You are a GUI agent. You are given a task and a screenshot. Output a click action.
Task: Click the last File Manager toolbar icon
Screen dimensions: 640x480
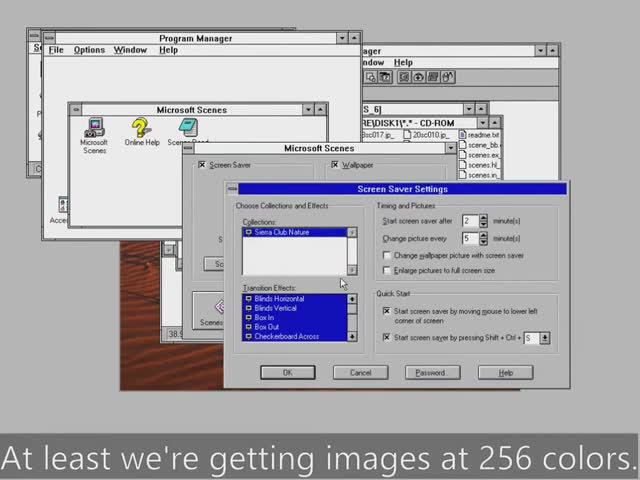(x=448, y=77)
